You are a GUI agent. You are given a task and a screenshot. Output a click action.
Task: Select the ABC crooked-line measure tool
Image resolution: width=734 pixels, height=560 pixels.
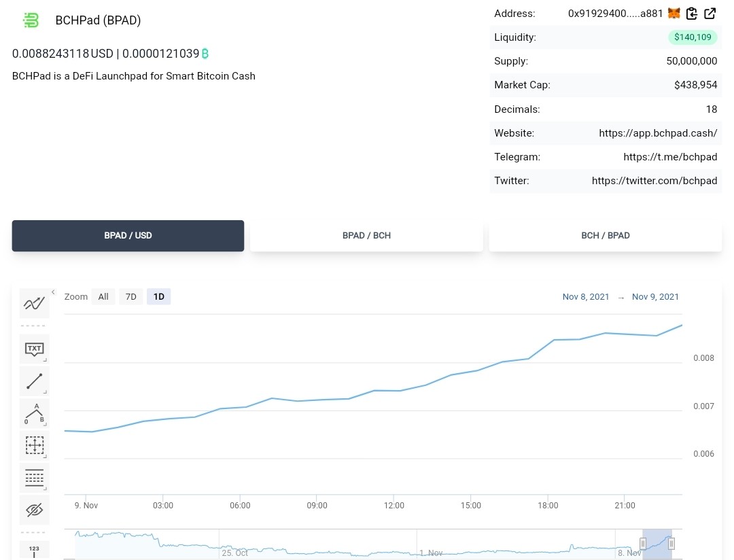coord(34,413)
